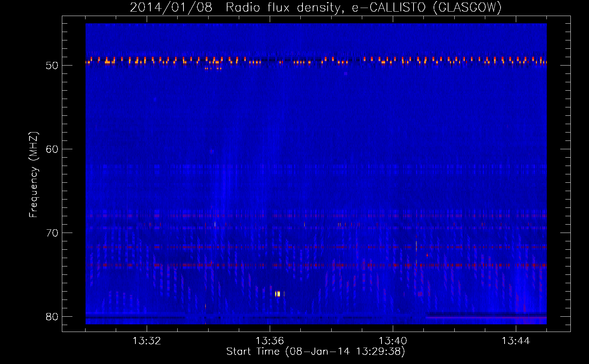Click the 'Start Time (08-Jan-14 13:29:38)' axis label
The height and width of the screenshot is (364, 589).
coord(316,352)
